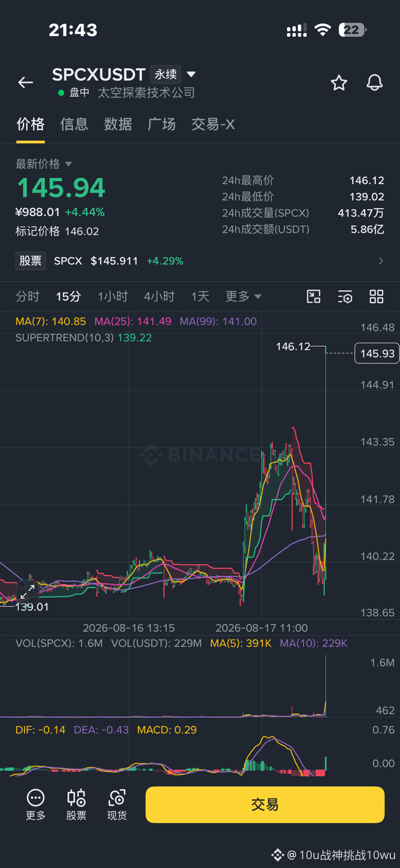Tap the +4.44% change percentage
Screen dimensions: 400x868
(85, 212)
